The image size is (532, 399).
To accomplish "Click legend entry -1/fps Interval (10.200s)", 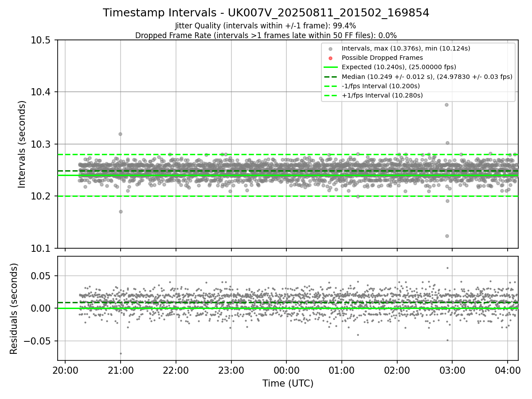I will (x=381, y=86).
